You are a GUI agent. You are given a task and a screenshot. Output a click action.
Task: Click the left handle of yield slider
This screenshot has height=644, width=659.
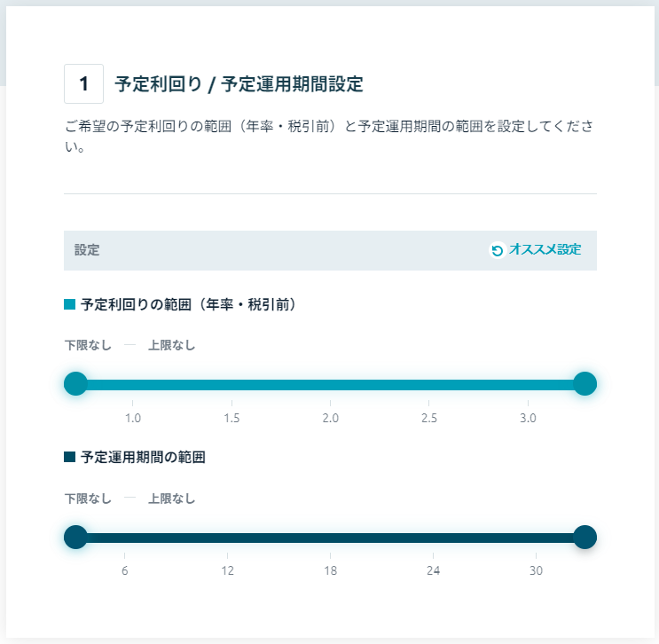coord(75,384)
